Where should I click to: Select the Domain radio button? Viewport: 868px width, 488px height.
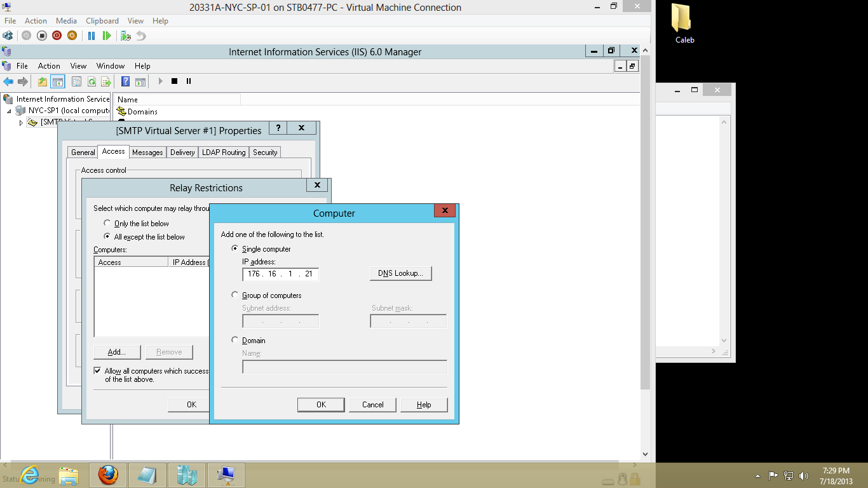[x=235, y=340]
